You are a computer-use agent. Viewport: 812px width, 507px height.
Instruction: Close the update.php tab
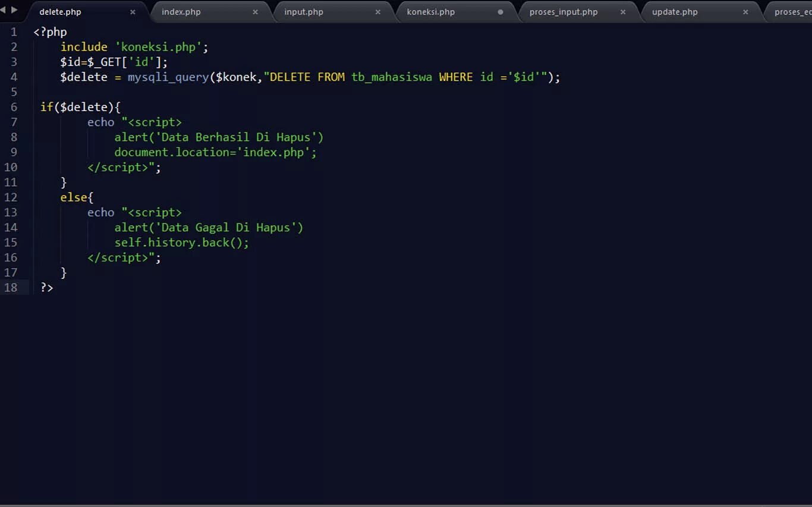(x=745, y=12)
